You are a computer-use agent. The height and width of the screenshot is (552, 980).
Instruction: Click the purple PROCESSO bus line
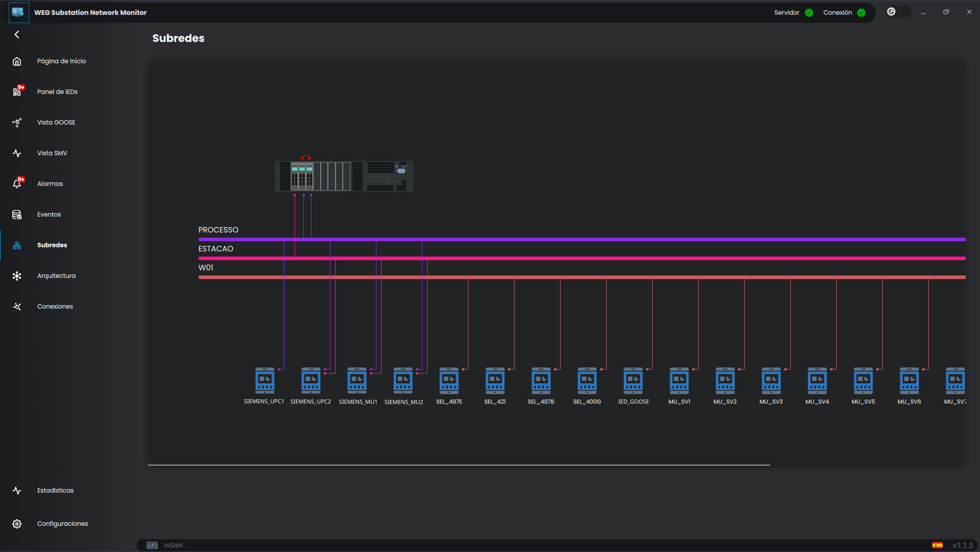pyautogui.click(x=563, y=239)
